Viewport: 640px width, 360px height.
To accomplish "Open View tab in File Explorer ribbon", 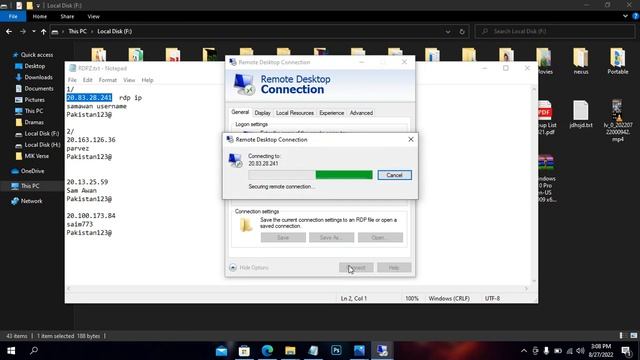I will tap(93, 16).
